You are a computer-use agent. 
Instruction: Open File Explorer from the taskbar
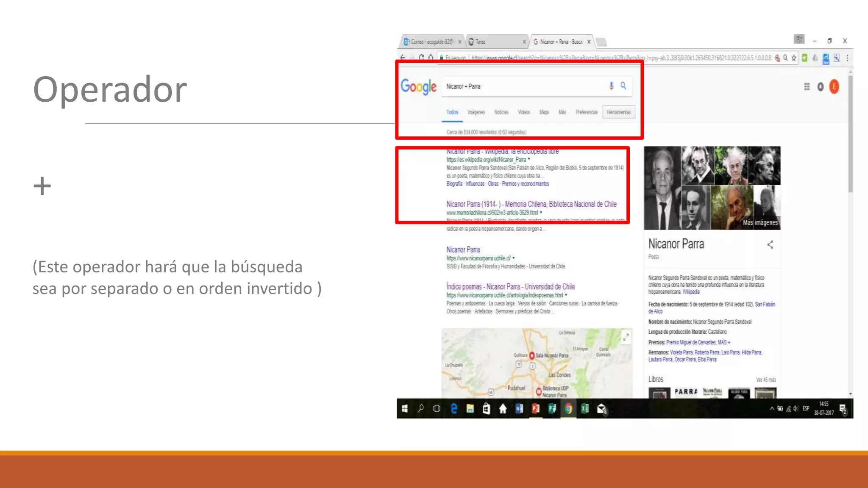[x=470, y=409]
